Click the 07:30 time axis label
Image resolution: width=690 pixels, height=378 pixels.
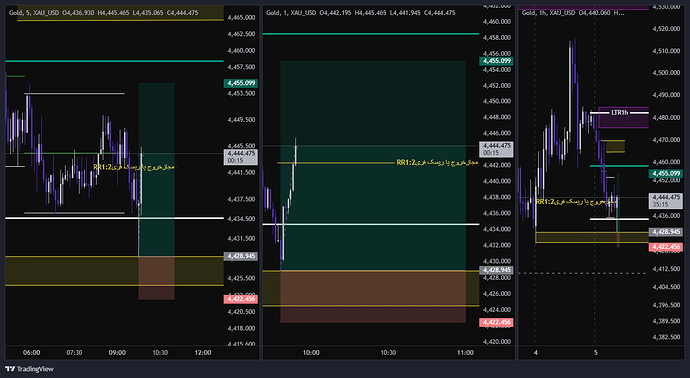coord(74,352)
